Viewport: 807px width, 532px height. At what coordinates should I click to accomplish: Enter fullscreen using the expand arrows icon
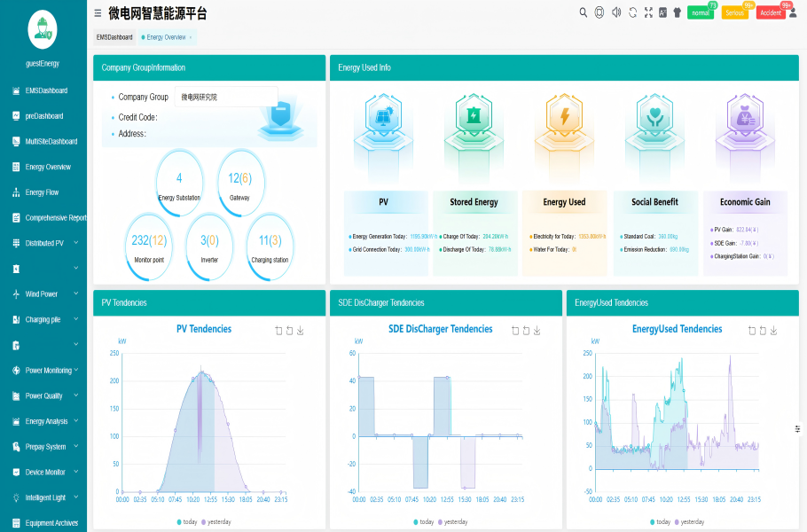pos(648,12)
